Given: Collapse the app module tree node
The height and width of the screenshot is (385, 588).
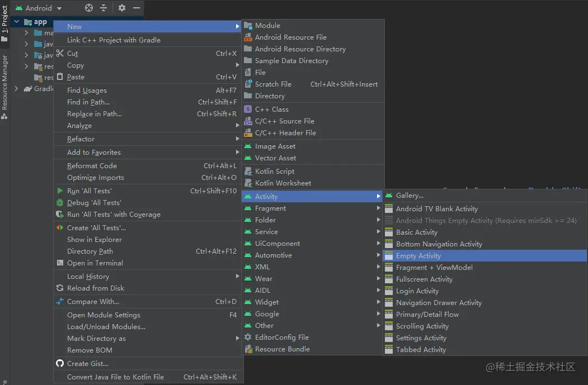Looking at the screenshot, I should 16,22.
